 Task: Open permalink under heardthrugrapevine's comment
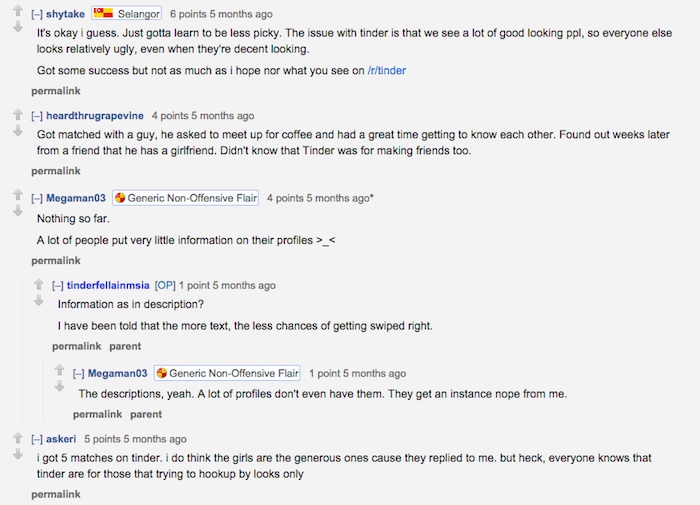pyautogui.click(x=56, y=171)
